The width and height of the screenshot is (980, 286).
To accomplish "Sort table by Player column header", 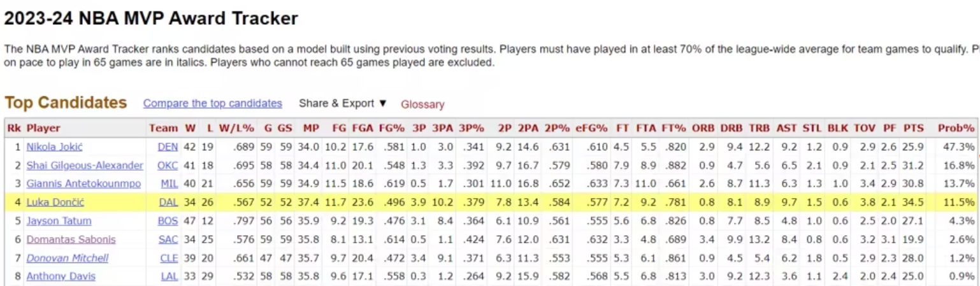I will pyautogui.click(x=43, y=128).
